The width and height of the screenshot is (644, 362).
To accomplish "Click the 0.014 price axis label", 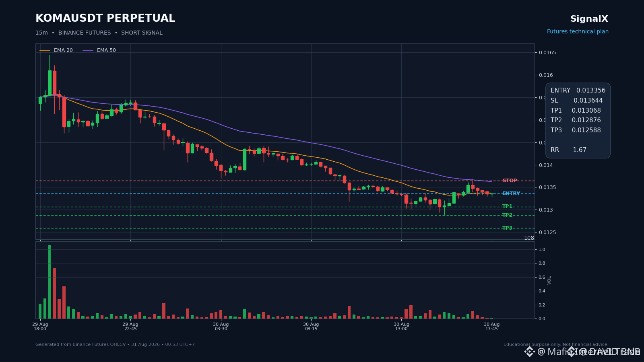I will (x=546, y=165).
